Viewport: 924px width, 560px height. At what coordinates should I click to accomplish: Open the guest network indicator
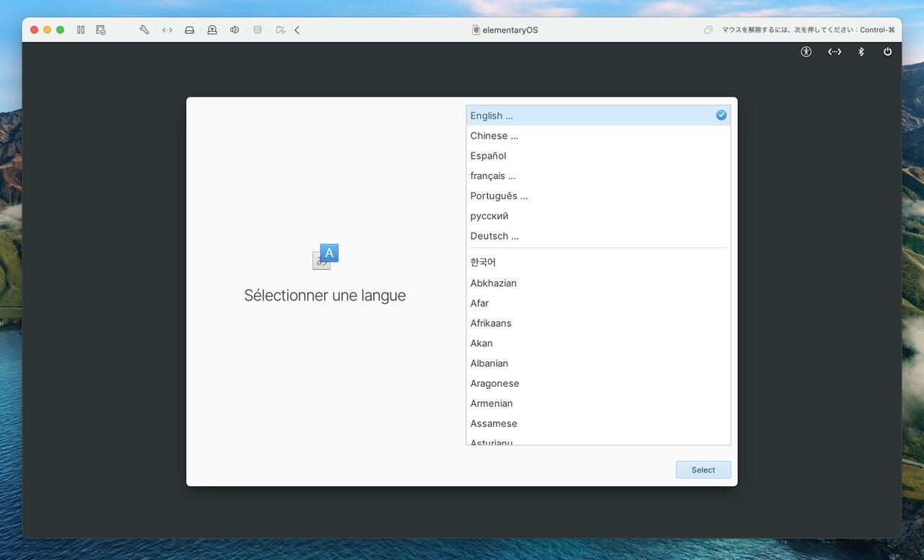tap(834, 52)
